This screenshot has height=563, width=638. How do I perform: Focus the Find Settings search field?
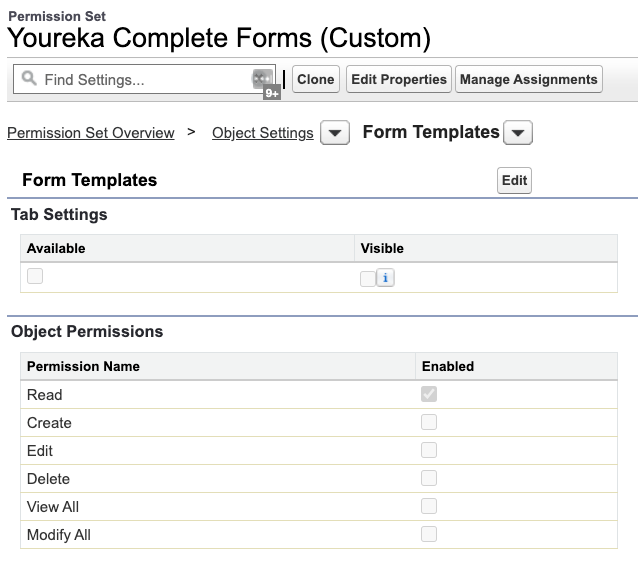tap(144, 79)
